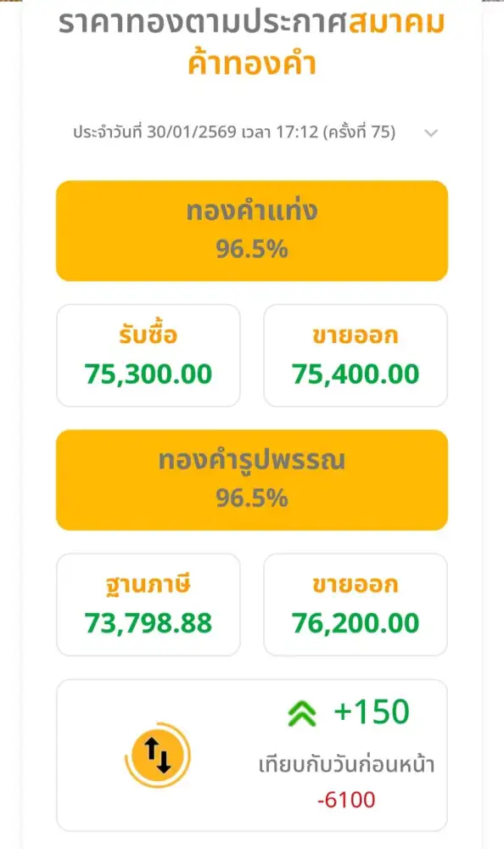Select the ทองคำแท่ง 96.5% banner
The width and height of the screenshot is (504, 849).
(x=252, y=228)
